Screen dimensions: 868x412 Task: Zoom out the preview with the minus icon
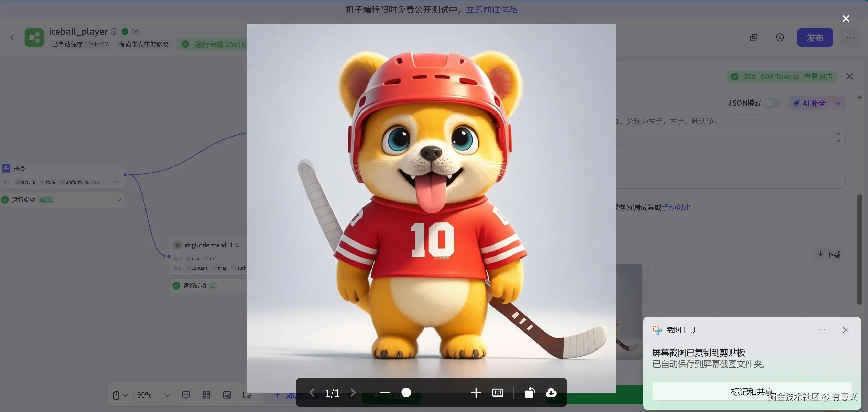point(384,392)
